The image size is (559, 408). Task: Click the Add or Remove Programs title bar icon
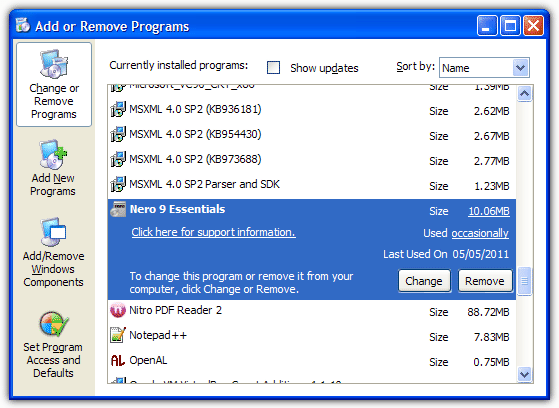pos(23,25)
